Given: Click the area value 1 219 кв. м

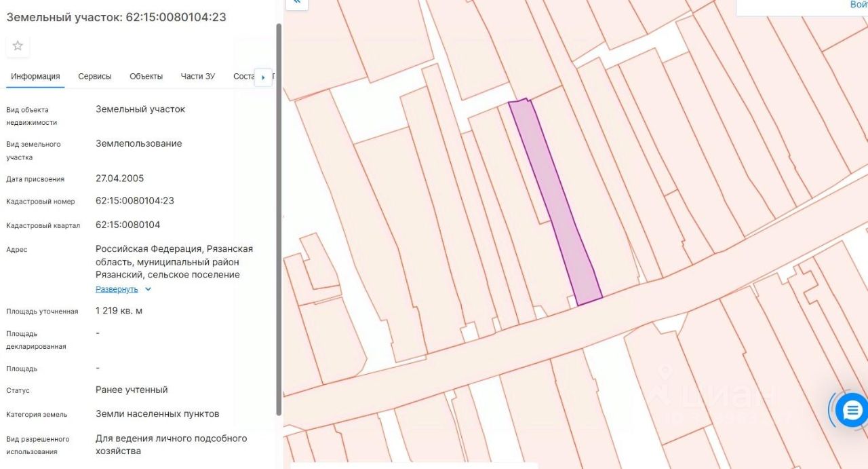Looking at the screenshot, I should (119, 311).
